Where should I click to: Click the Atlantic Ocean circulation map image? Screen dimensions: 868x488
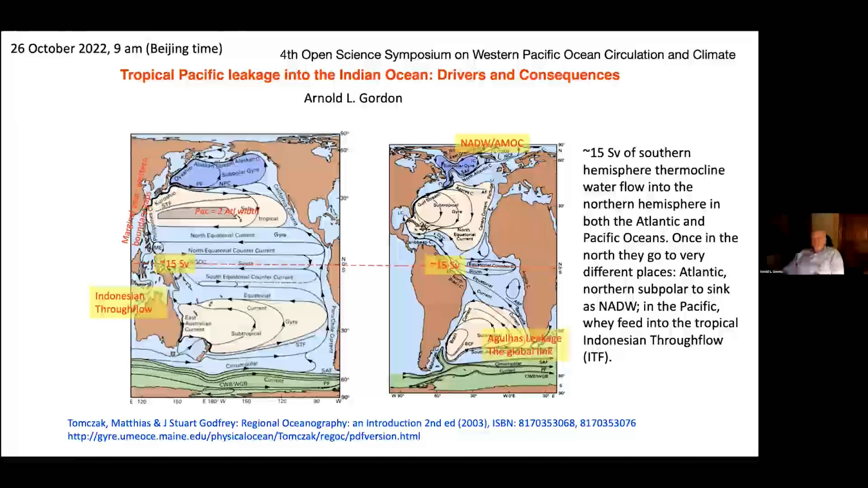click(x=473, y=269)
